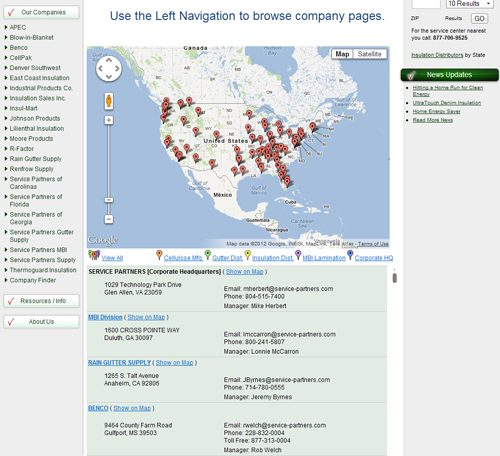This screenshot has width=500, height=456.
Task: Switch the map to Satellite view
Action: (369, 54)
